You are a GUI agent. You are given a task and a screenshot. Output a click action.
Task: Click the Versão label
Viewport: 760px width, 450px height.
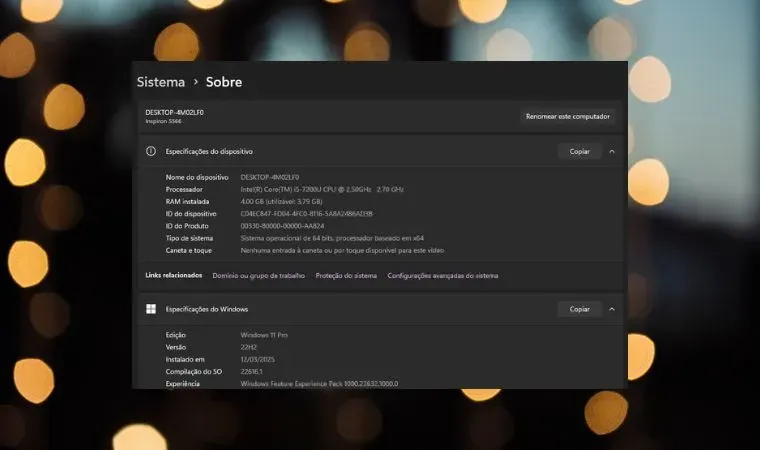pyautogui.click(x=175, y=347)
